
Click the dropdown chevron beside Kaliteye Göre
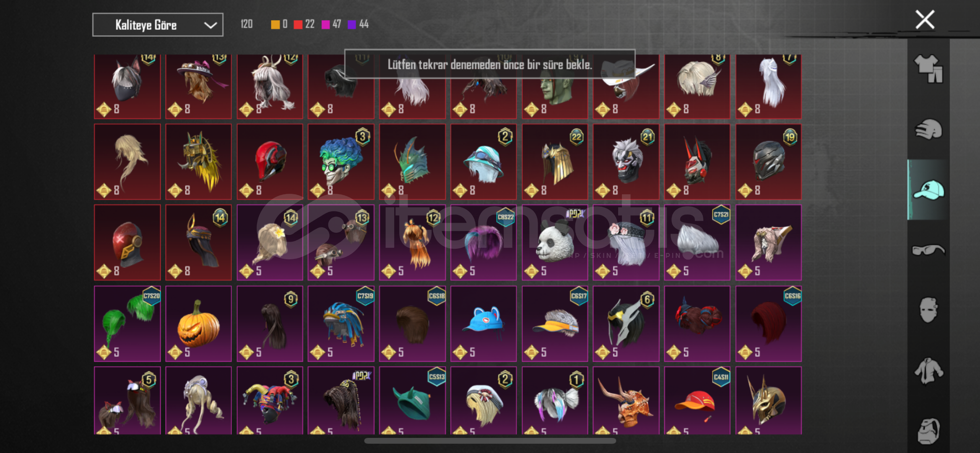(211, 25)
